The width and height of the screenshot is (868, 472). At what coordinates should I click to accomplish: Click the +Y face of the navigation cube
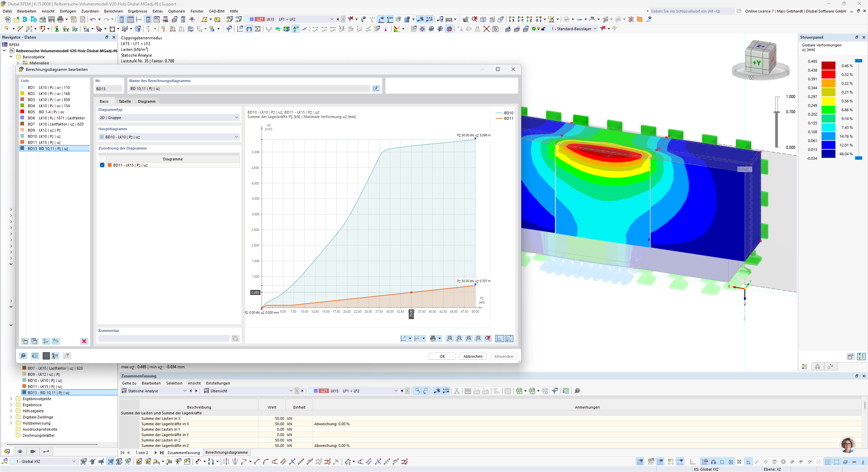pos(757,63)
